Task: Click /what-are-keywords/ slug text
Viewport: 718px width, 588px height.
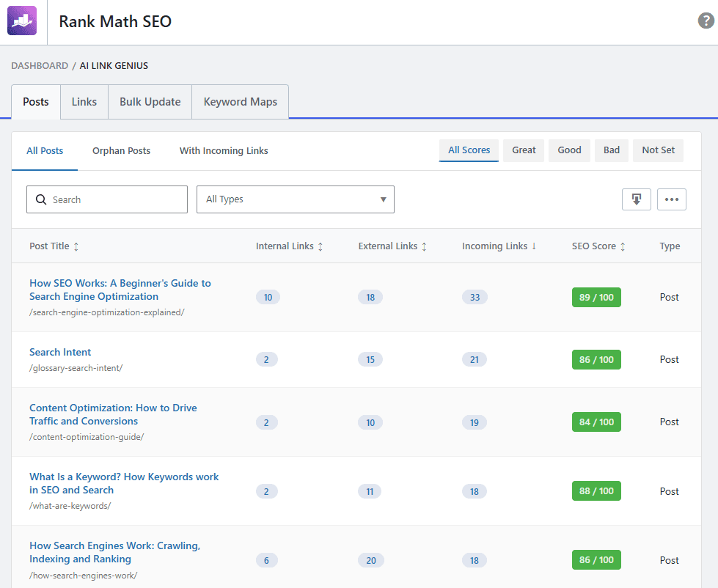Action: [70, 506]
